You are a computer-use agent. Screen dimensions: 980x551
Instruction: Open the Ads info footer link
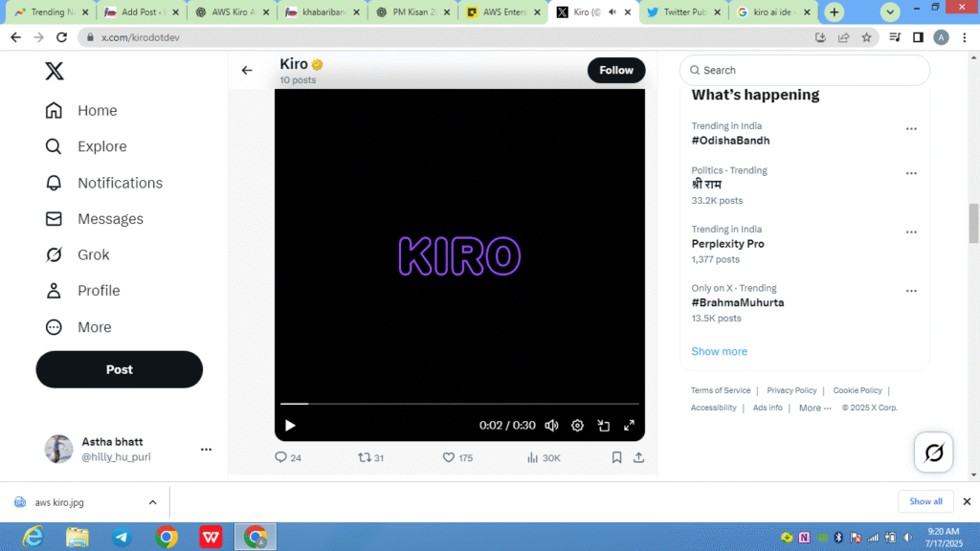click(768, 408)
